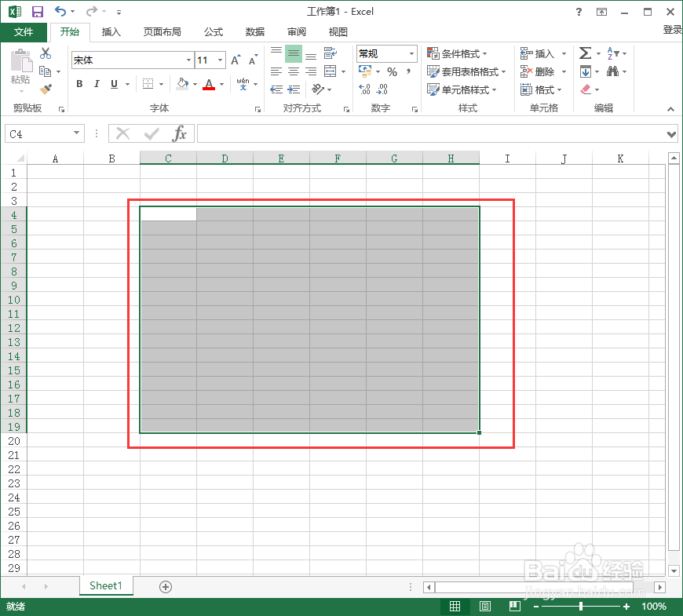Switch to the 公式 tab

coord(214,31)
